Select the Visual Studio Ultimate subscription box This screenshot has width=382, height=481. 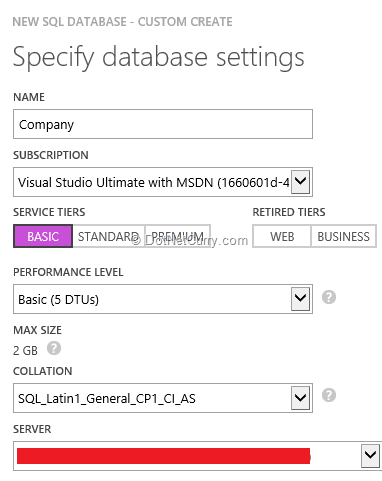pos(163,182)
